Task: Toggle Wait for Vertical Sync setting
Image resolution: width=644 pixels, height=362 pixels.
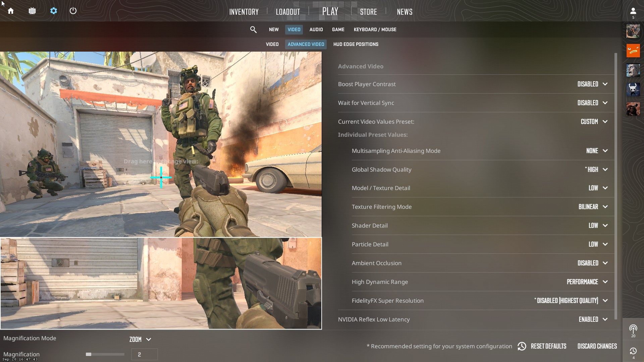Action: pos(592,103)
